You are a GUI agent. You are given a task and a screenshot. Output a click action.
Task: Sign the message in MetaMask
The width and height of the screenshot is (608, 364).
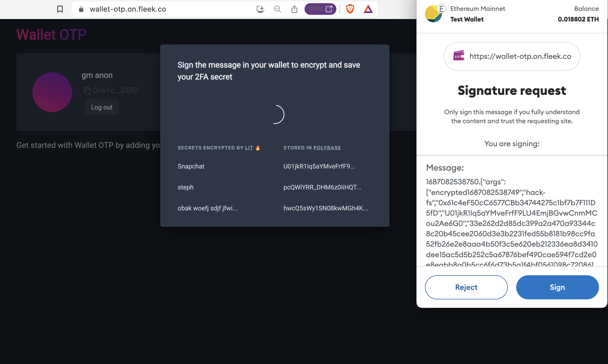(x=557, y=287)
